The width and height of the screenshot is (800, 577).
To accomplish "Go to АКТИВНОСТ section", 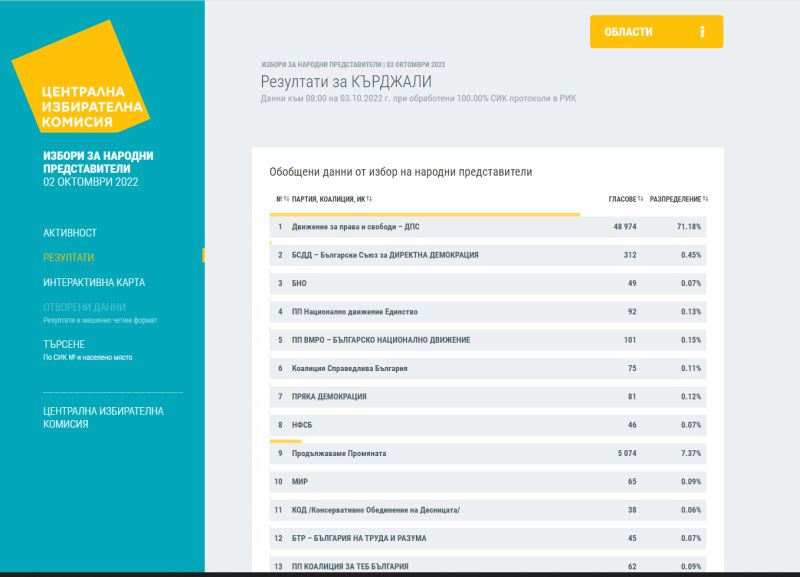I will point(70,233).
